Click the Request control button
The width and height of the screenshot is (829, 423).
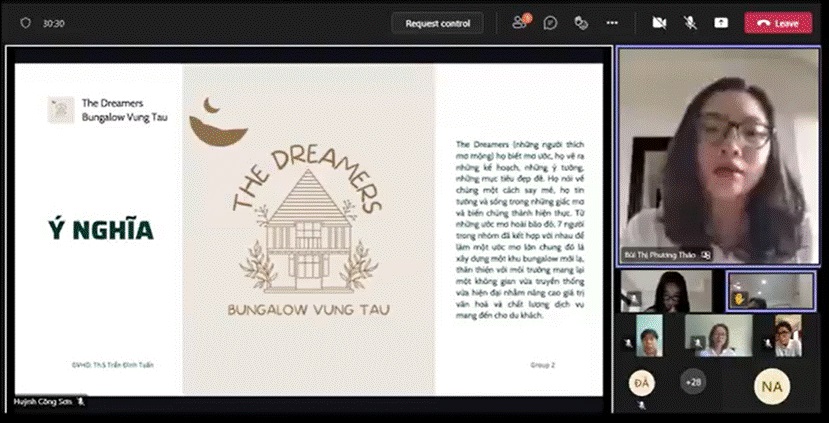438,23
